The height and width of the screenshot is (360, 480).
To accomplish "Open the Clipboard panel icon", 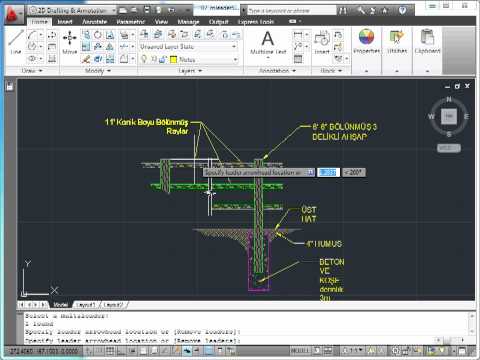I will (427, 41).
